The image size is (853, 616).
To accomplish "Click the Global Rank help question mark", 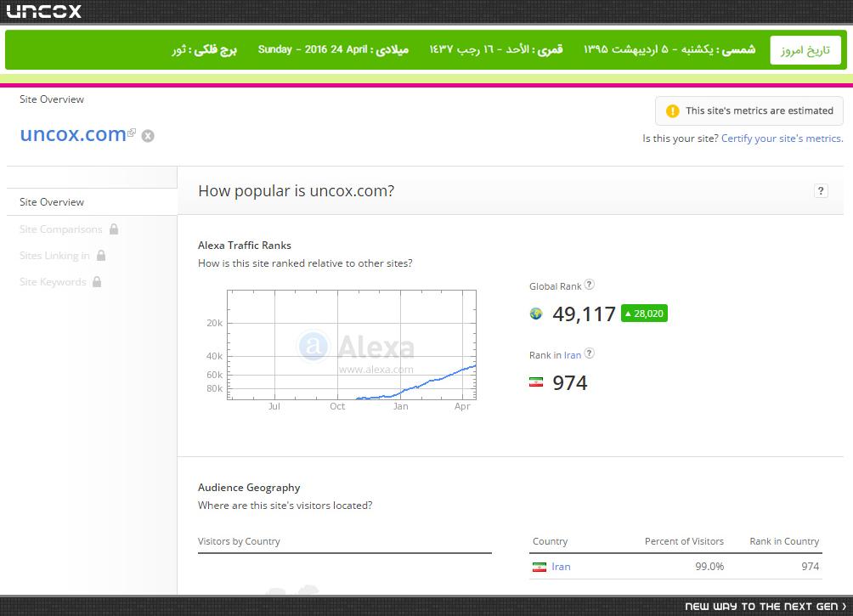I will point(589,285).
